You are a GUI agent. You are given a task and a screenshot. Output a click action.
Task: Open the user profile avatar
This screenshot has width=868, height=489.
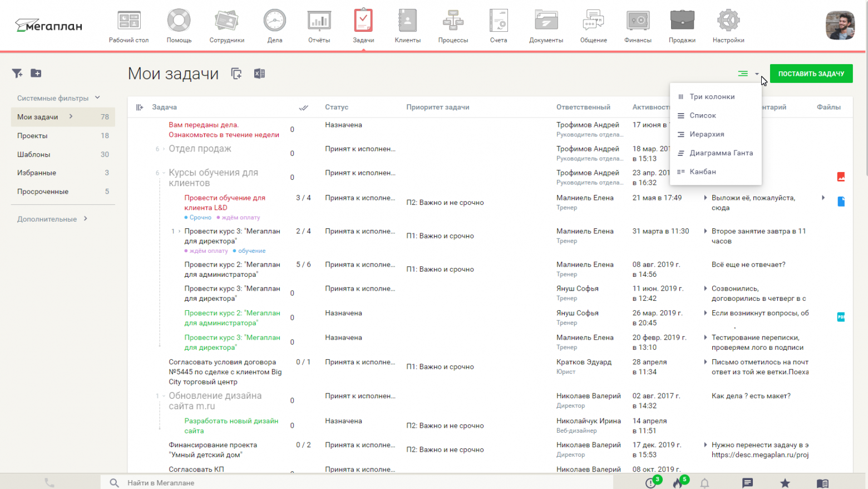point(840,26)
